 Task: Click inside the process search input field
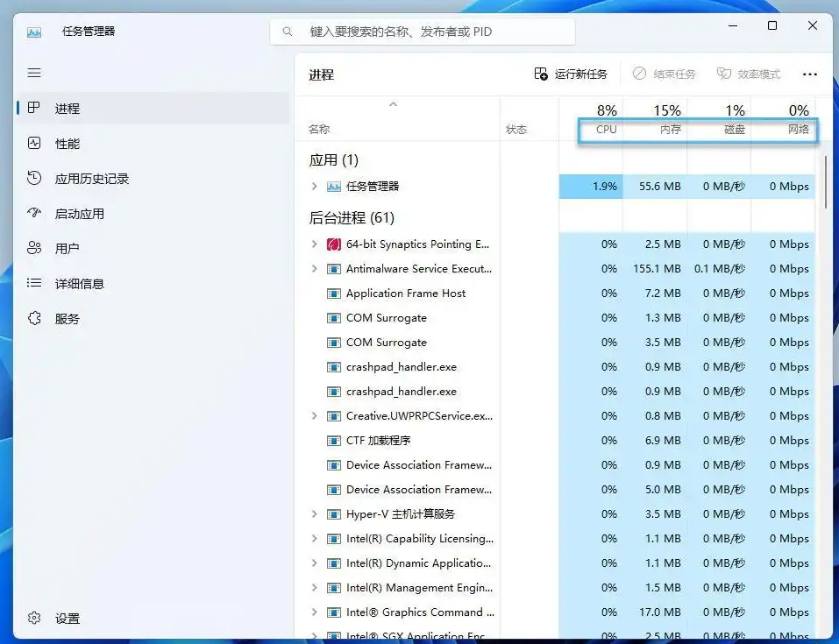[421, 31]
